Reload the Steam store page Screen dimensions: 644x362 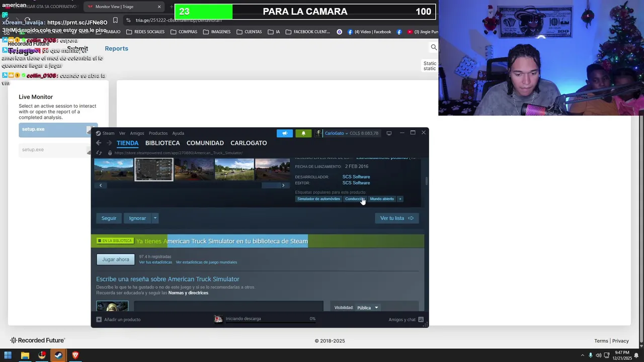99,153
